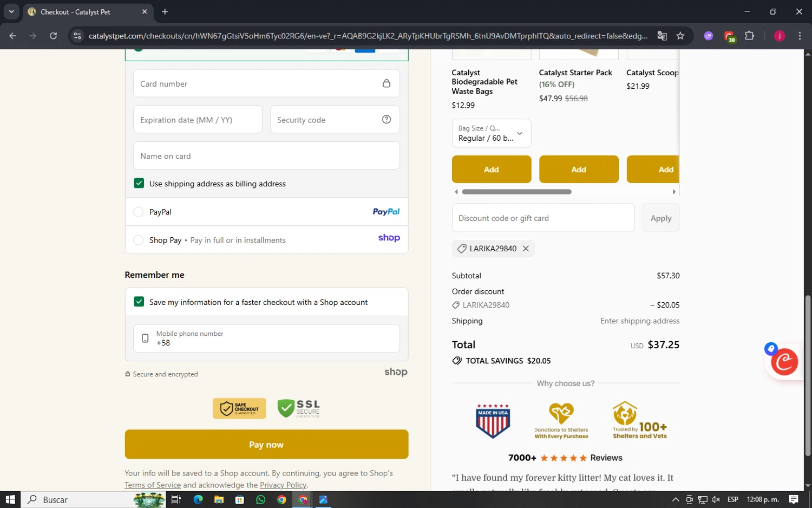The width and height of the screenshot is (812, 508).
Task: Focus the Mobile phone number field
Action: coord(266,338)
